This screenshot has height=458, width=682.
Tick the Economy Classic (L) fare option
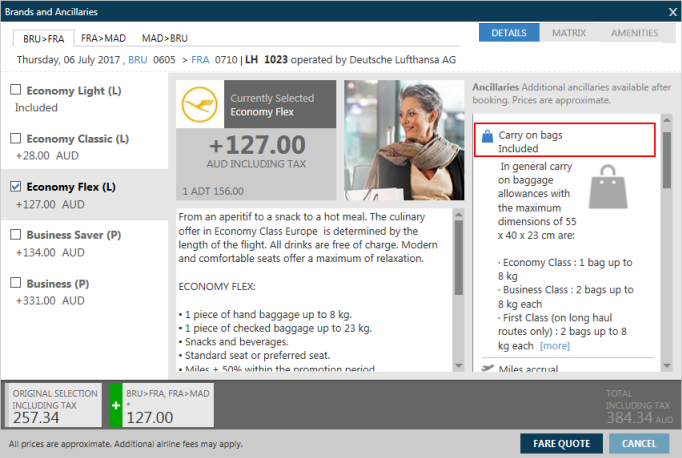pos(15,138)
